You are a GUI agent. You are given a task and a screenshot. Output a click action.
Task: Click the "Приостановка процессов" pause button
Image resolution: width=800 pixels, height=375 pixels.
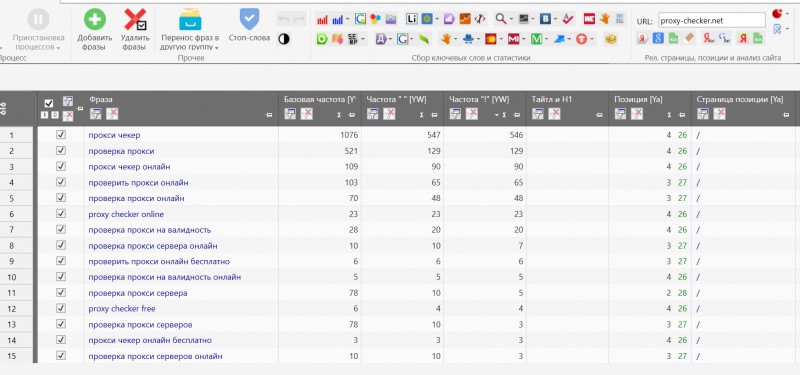[38, 30]
